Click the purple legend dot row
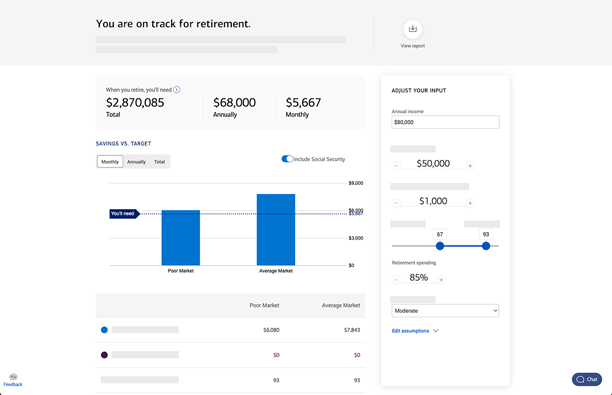Viewport: 612px width, 395px height. tap(230, 355)
